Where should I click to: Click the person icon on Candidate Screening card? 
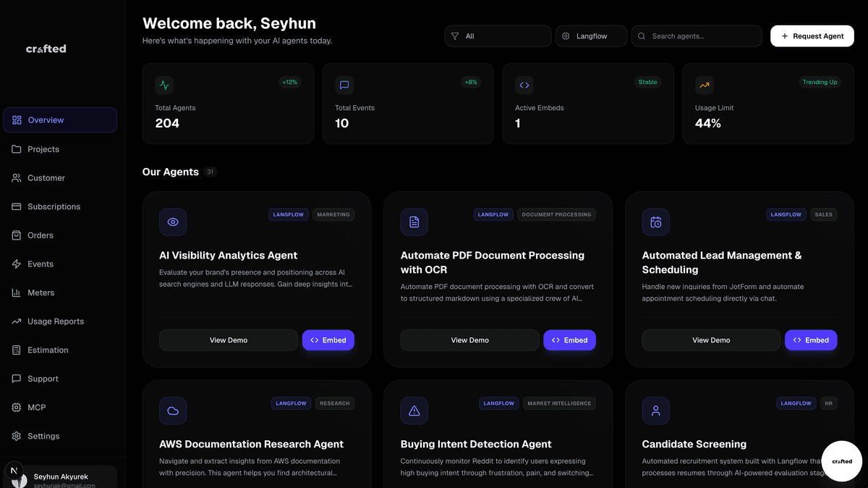(655, 411)
